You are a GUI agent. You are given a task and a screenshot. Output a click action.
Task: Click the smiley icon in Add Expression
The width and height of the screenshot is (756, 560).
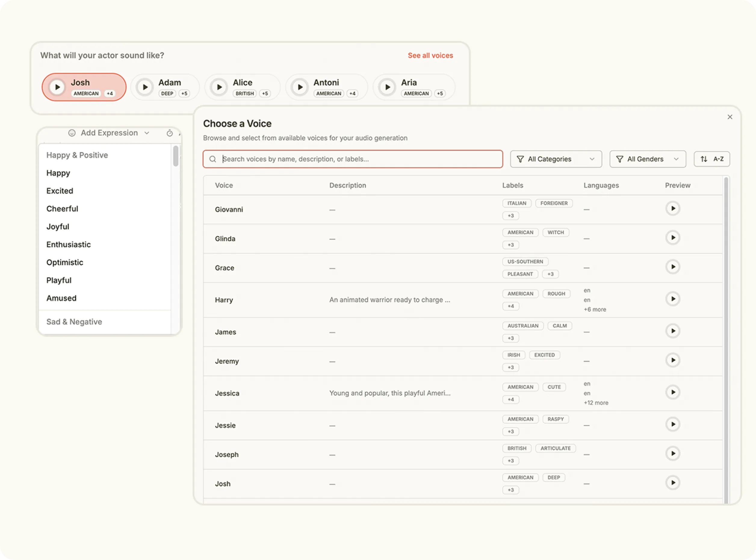(72, 133)
